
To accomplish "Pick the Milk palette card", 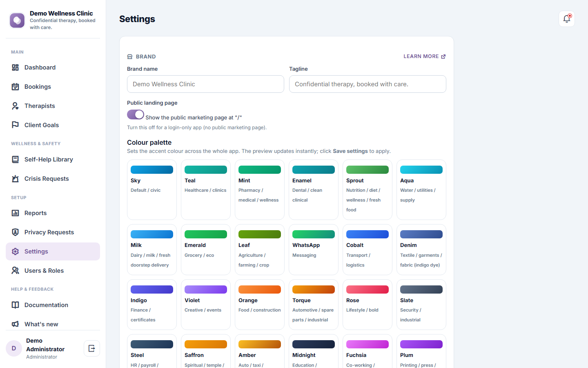I will (x=152, y=249).
